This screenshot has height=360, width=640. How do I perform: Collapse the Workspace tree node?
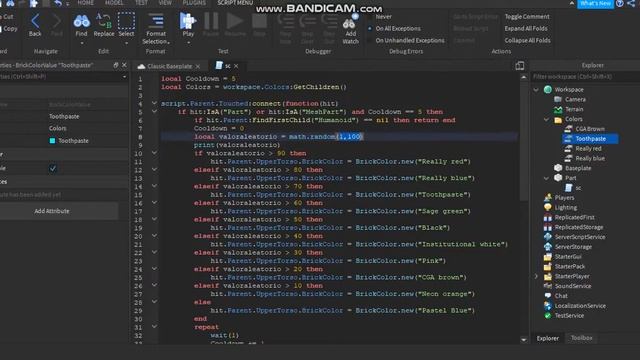click(536, 89)
